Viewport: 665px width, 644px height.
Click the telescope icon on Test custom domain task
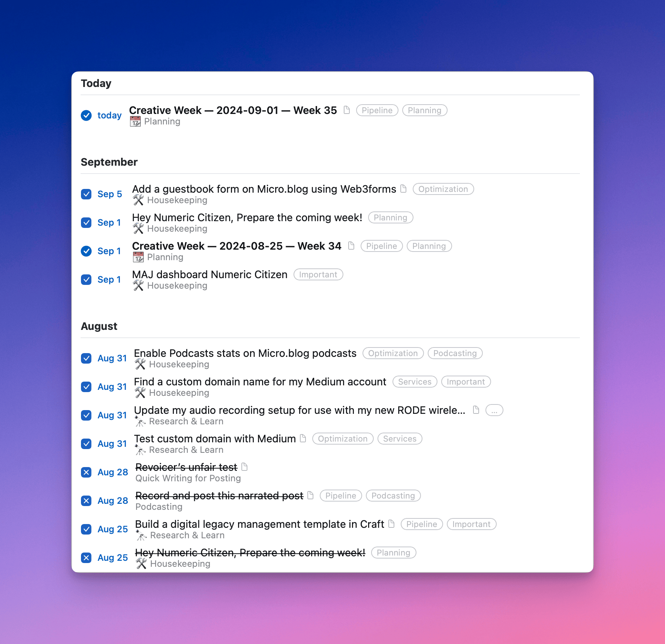pyautogui.click(x=141, y=450)
